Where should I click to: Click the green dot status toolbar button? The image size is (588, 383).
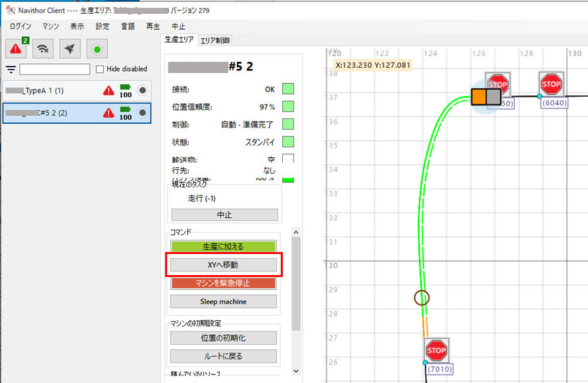[97, 49]
